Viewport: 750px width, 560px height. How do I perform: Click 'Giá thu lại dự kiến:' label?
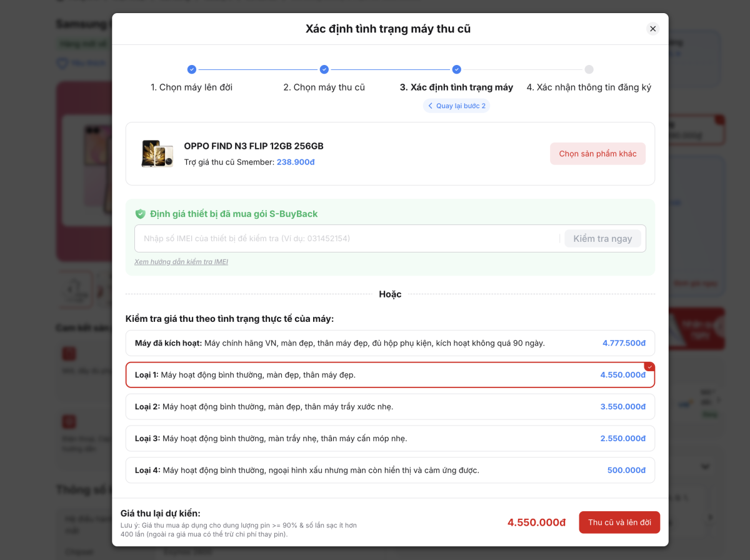(x=161, y=513)
